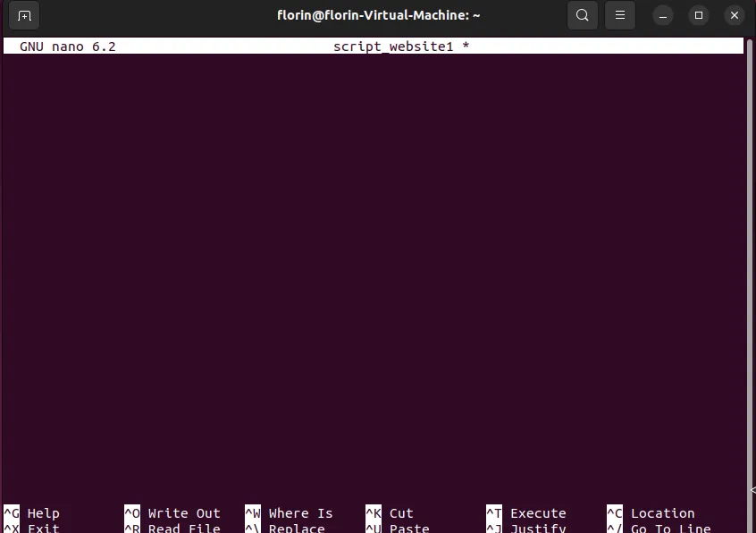The width and height of the screenshot is (756, 533).
Task: Select the ^R Read File shortcut
Action: [x=172, y=528]
